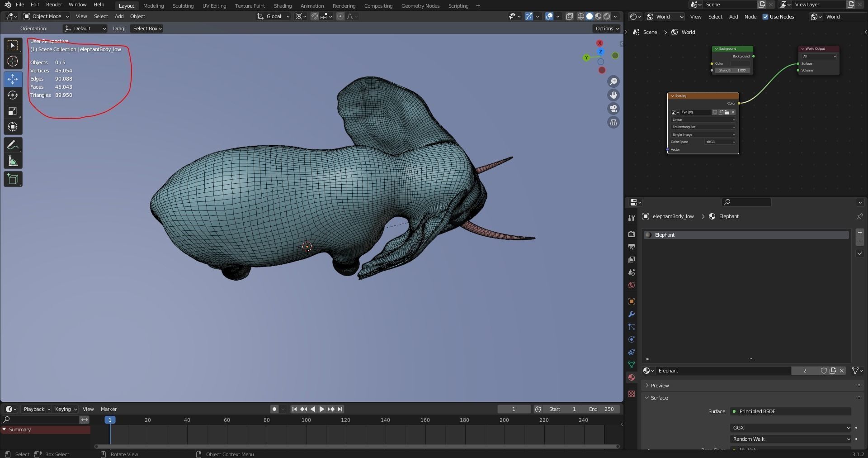Switch to Rendered viewport shading

point(607,16)
